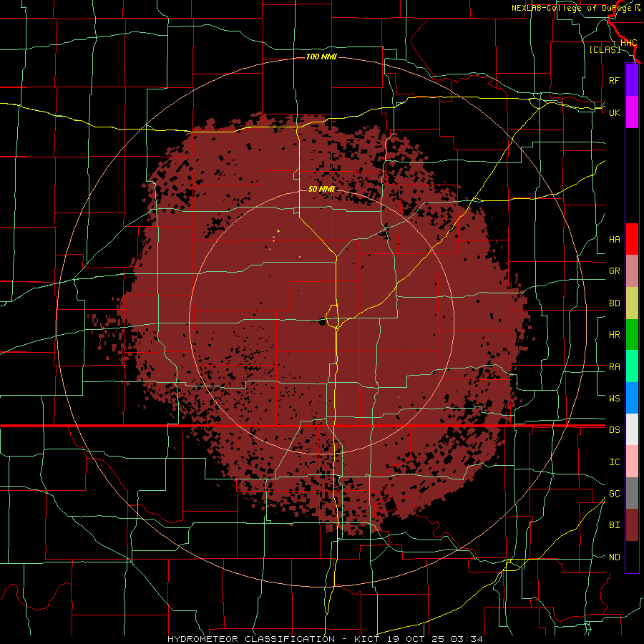Click the 03:34 timestamp
Image resolution: width=644 pixels, height=644 pixels.
(x=466, y=639)
